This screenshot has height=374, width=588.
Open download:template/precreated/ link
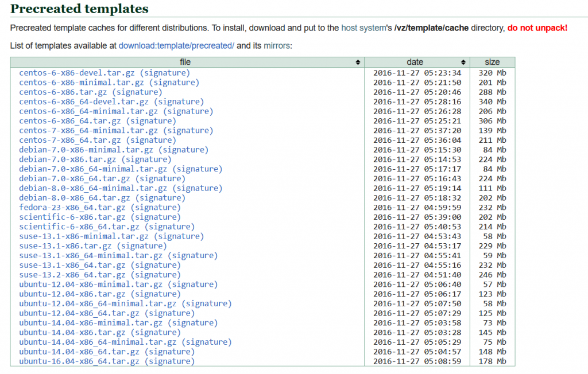[x=176, y=46]
